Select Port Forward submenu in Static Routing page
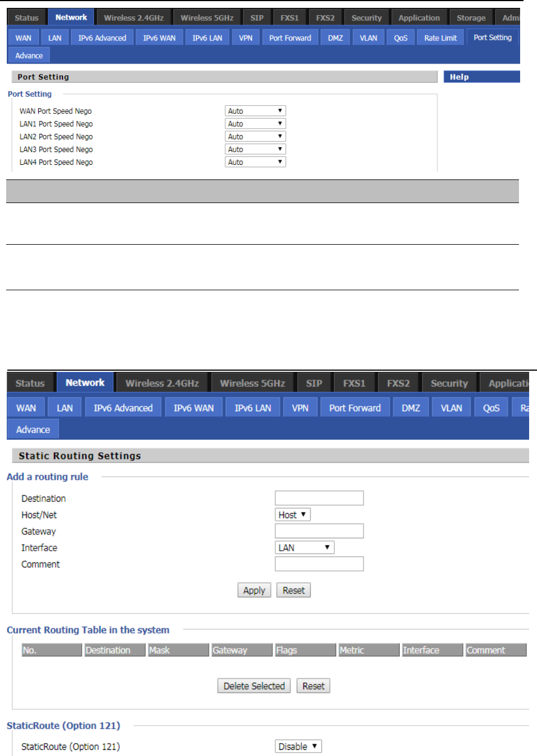The image size is (537, 756). coord(355,408)
